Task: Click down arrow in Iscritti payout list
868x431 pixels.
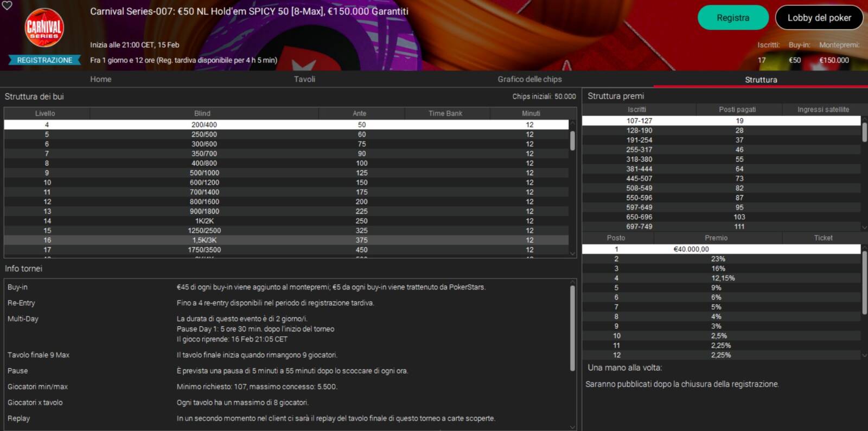Action: pyautogui.click(x=864, y=228)
